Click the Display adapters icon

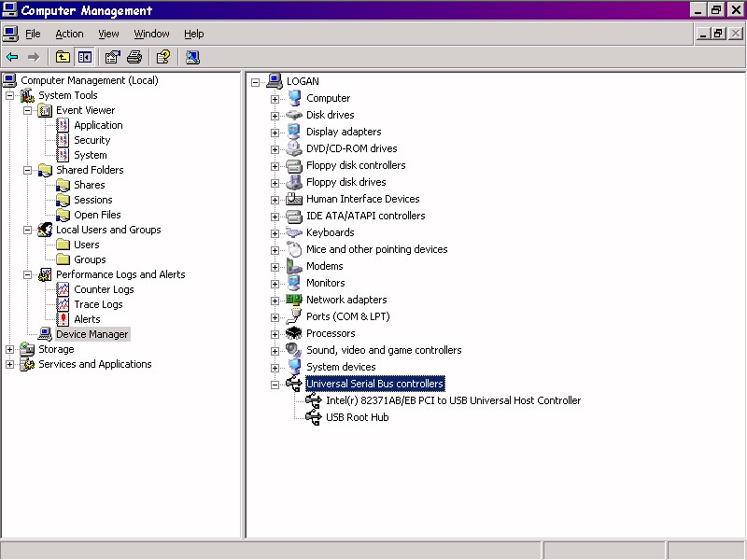tap(294, 132)
